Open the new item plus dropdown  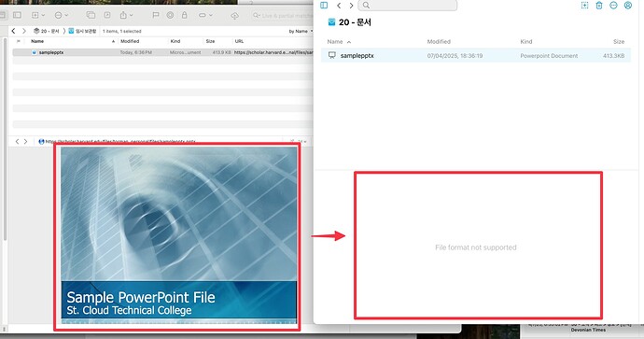click(x=37, y=15)
